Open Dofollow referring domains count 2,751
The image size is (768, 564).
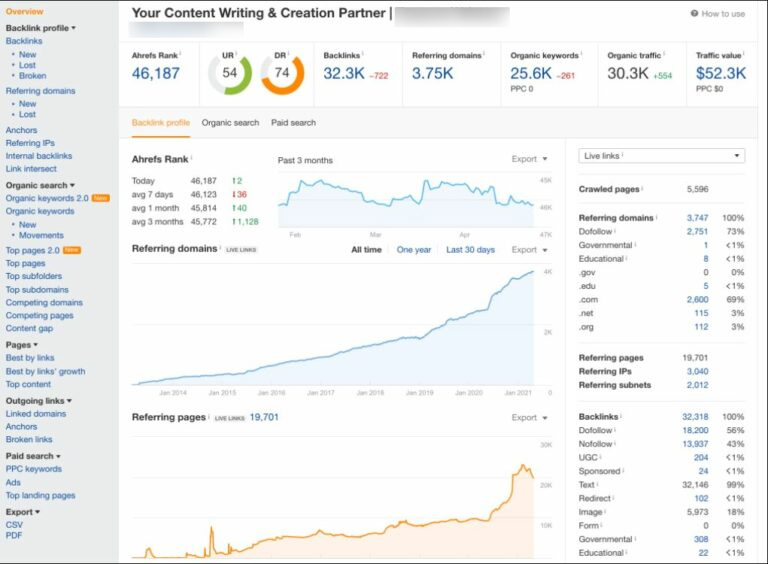click(697, 232)
